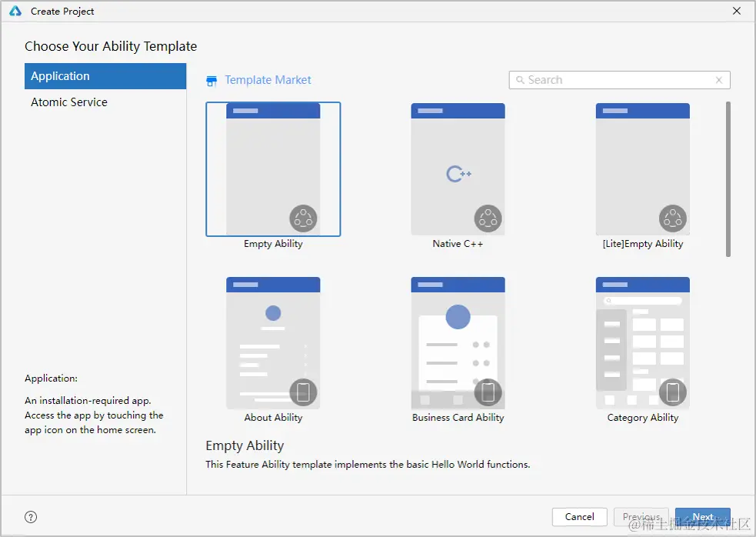
Task: Click the '[Lite]Empty Ability' label text
Action: [x=643, y=244]
